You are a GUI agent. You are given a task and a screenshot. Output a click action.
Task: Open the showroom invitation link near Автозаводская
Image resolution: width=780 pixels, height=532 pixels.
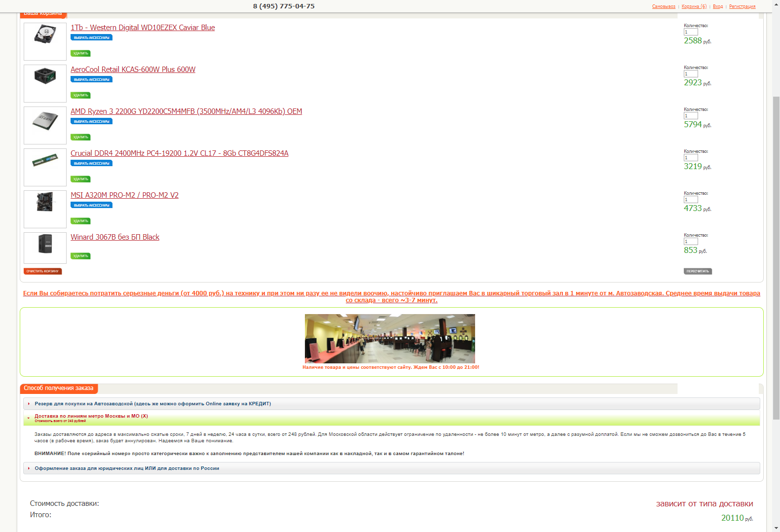392,297
